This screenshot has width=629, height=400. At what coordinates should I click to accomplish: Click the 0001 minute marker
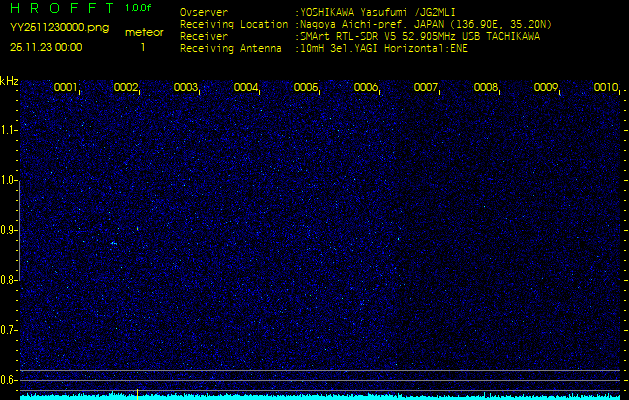coord(66,88)
